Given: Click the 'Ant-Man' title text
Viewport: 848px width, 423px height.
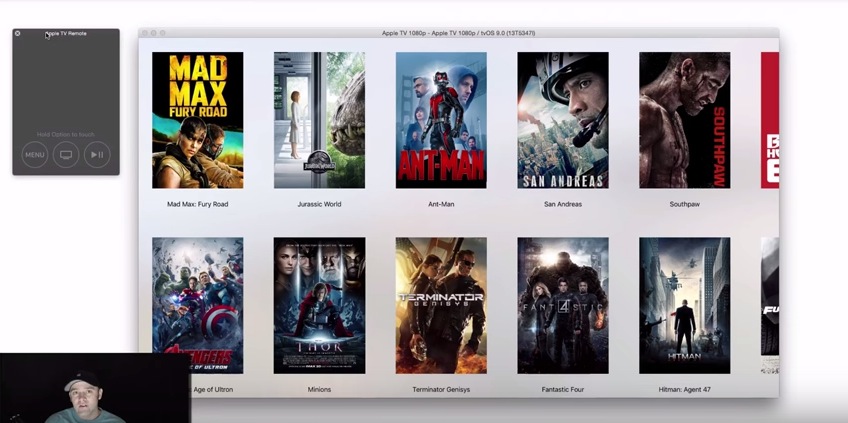Looking at the screenshot, I should pos(441,204).
